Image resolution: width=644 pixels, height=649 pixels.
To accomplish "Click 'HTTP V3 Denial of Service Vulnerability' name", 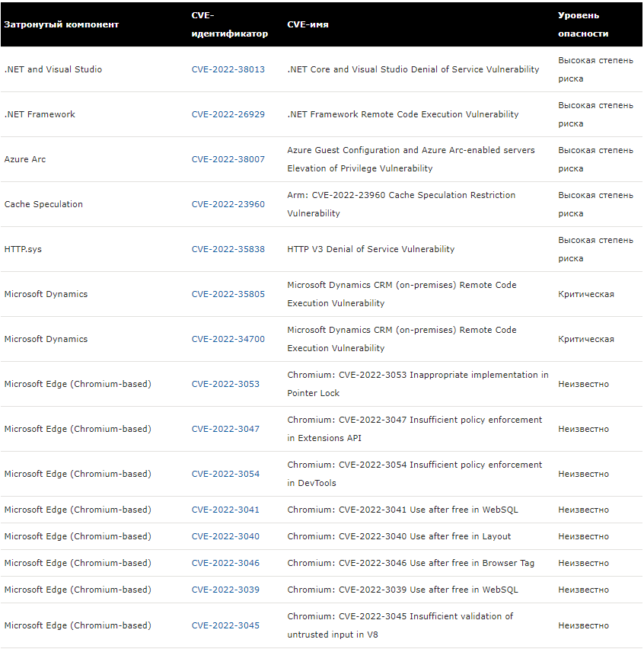I will (371, 249).
